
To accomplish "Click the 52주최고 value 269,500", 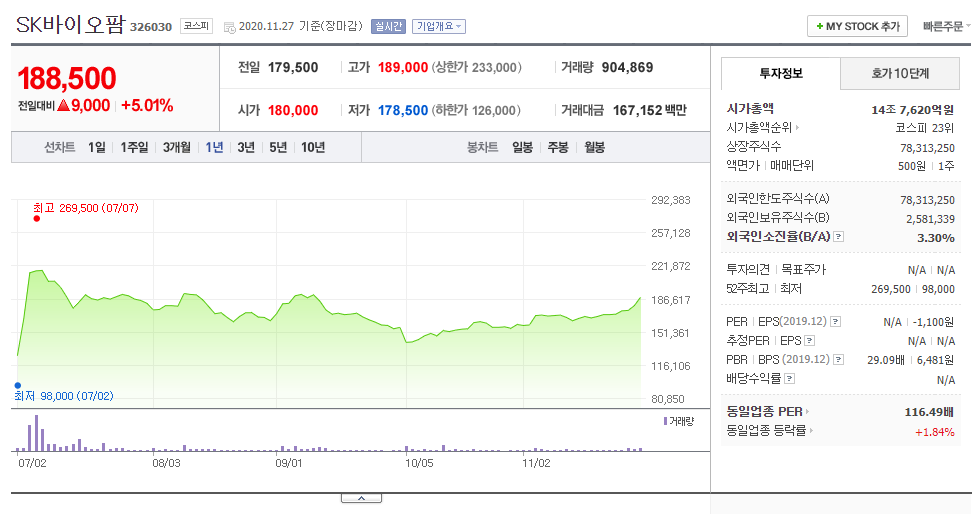I will point(890,289).
